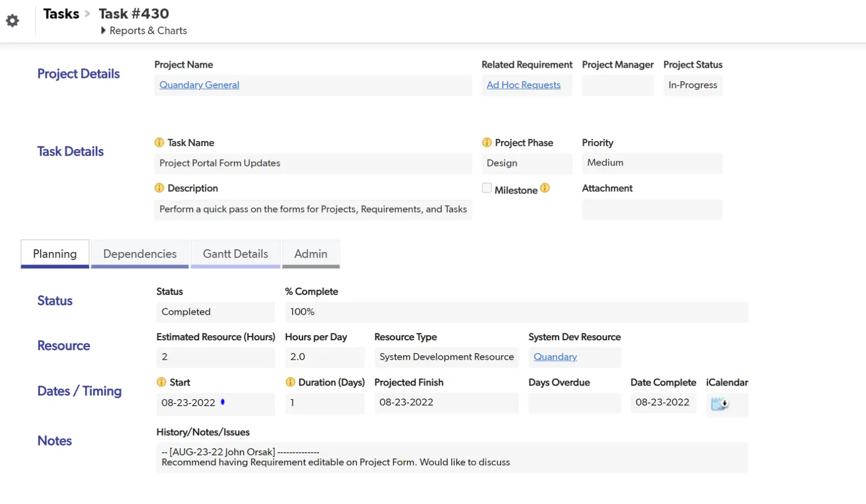Click the empty Attachment field
Screen dimensions: 866x504
tap(652, 209)
